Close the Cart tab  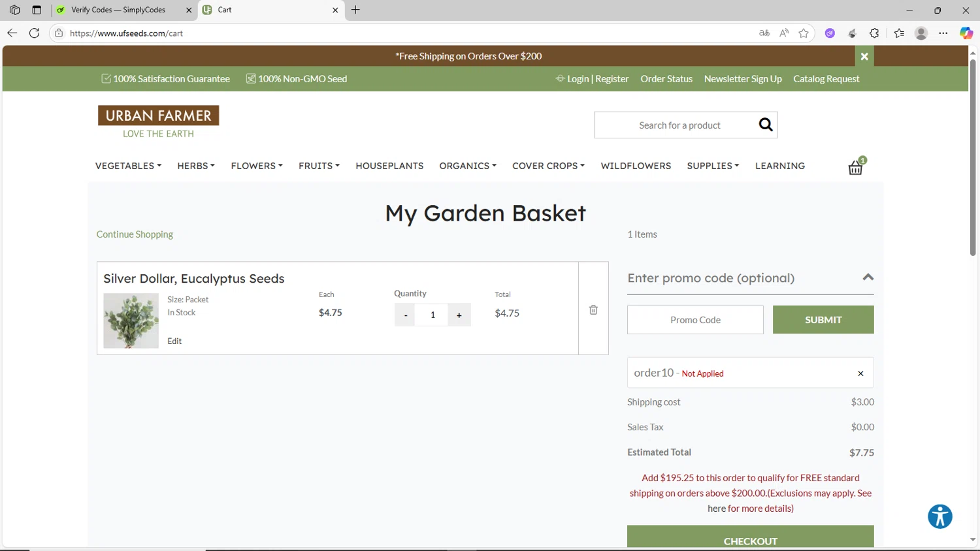pyautogui.click(x=335, y=10)
